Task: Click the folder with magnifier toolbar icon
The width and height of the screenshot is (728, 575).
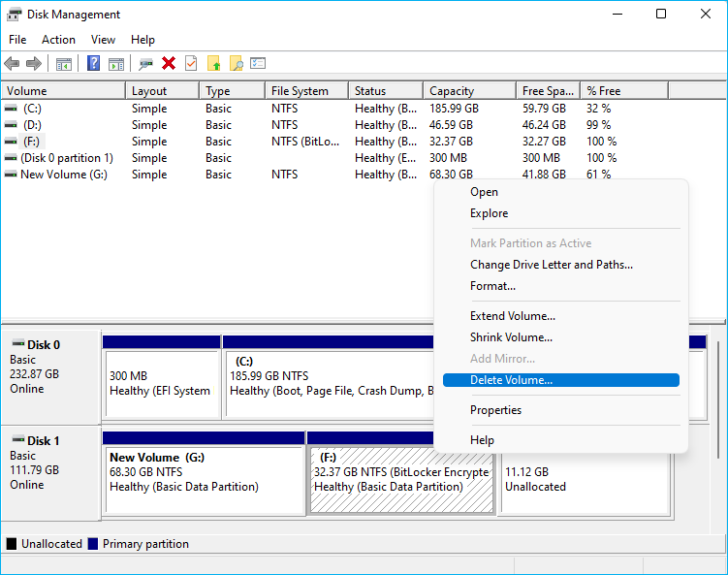Action: [x=236, y=64]
